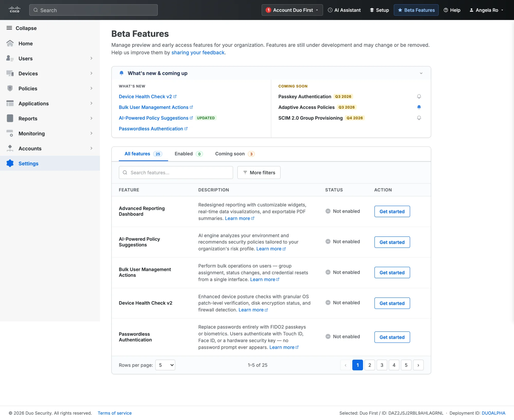Image resolution: width=514 pixels, height=420 pixels.
Task: Expand the Accounts sidebar section
Action: [x=91, y=148]
